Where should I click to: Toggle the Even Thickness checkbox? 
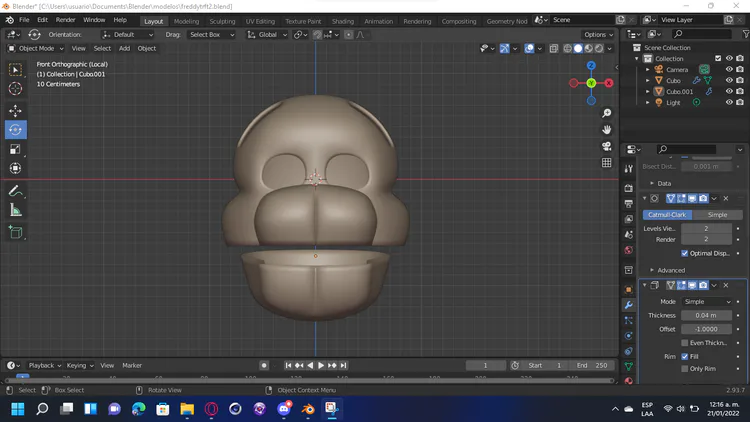684,343
